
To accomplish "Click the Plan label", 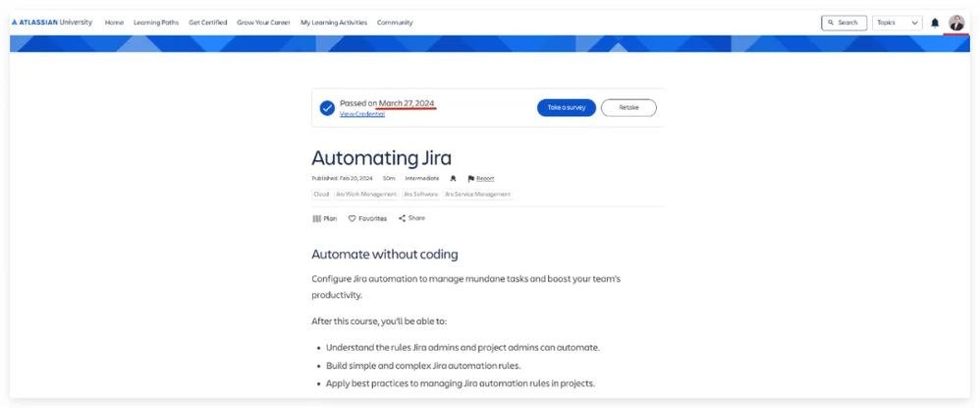I will [330, 218].
